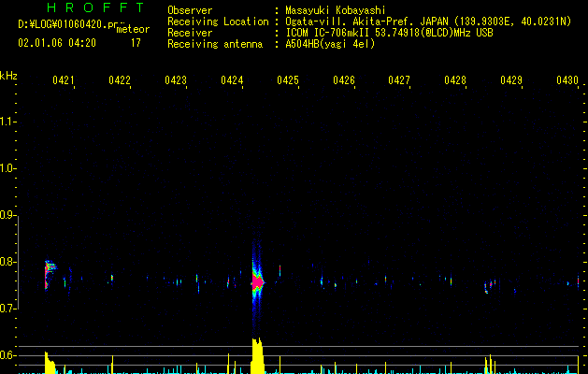
Task: Click the 0.8 kHz axis label
Action: coord(7,262)
